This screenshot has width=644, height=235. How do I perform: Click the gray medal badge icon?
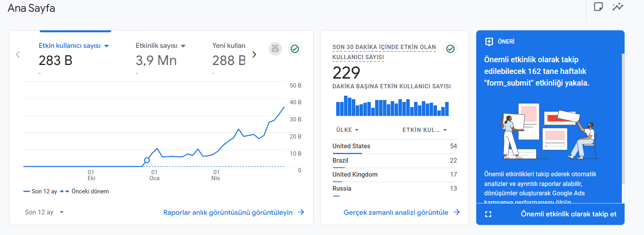click(x=275, y=49)
